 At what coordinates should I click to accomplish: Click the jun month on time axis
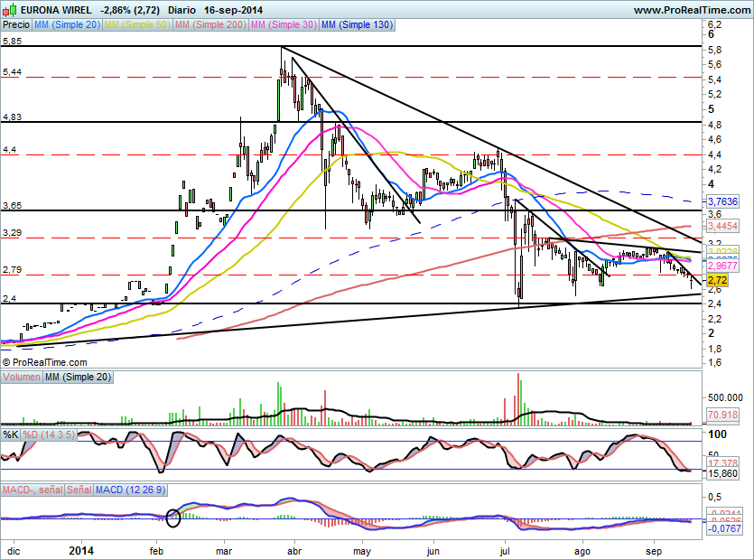433,551
